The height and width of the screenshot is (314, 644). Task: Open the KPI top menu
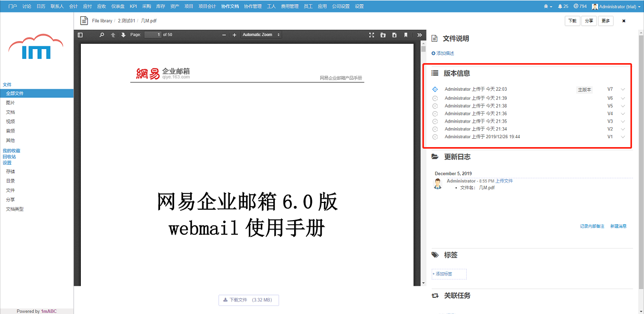[x=133, y=6]
